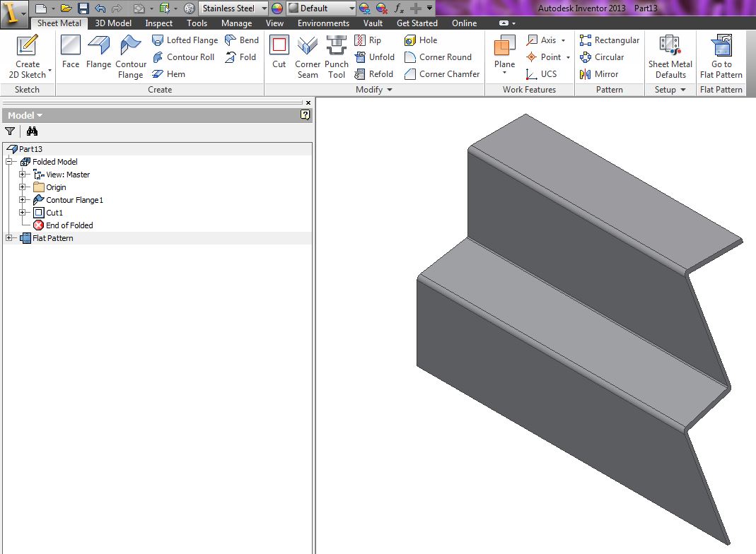Open the Manage tab

coord(236,23)
